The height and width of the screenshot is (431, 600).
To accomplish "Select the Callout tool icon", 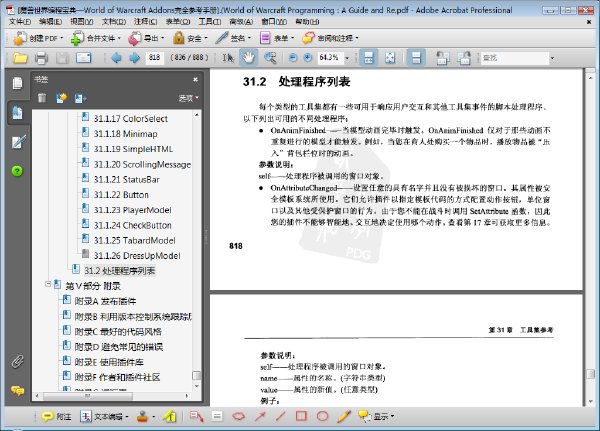I will [196, 416].
